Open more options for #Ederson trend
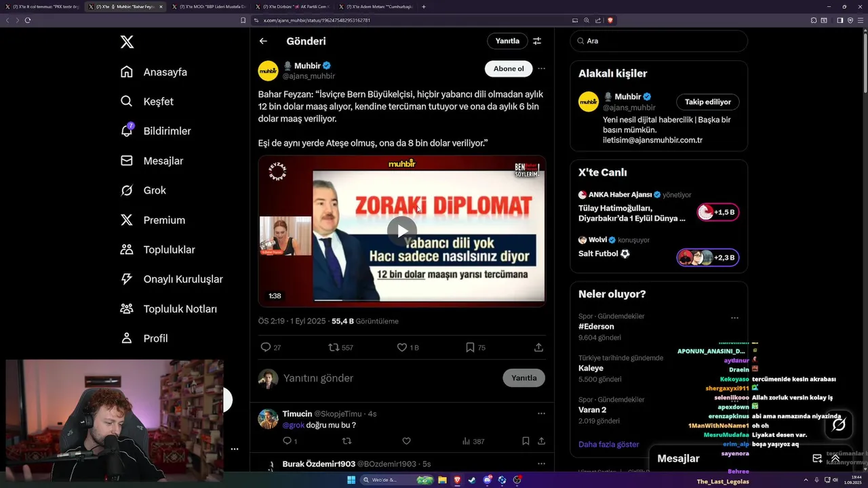Screen dimensions: 868x488 (734, 317)
